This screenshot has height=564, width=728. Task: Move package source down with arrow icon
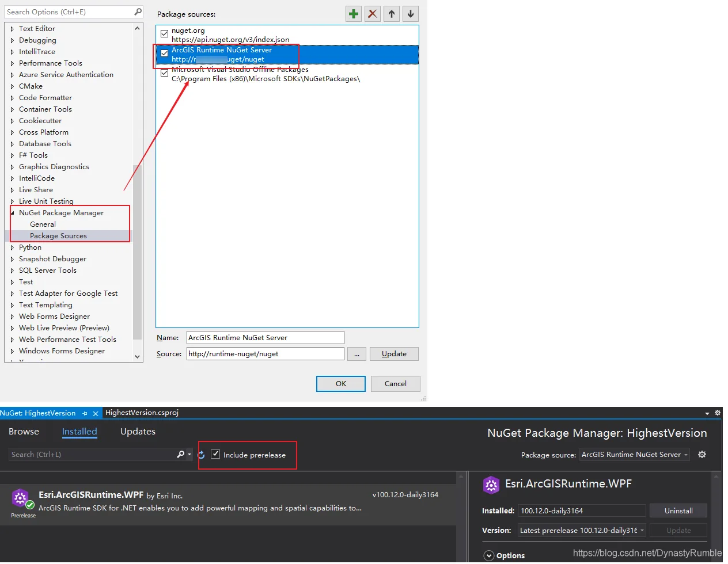[x=411, y=14]
